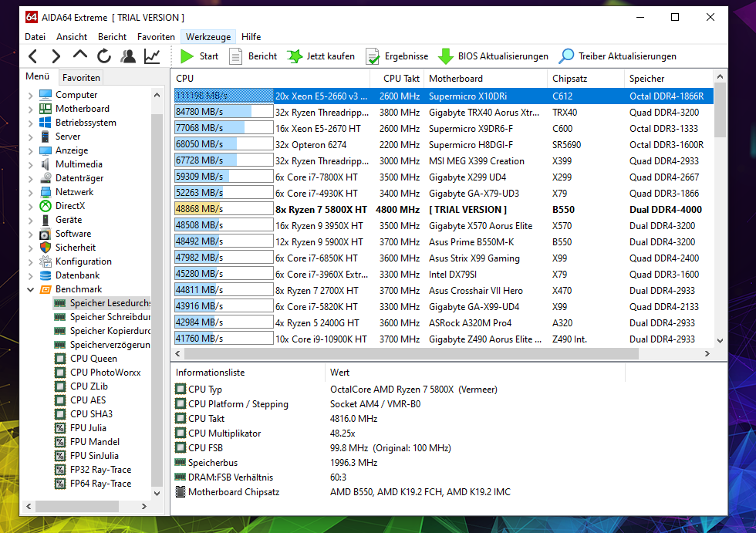Open FPU SinJulia benchmark
The height and width of the screenshot is (533, 756).
pyautogui.click(x=86, y=456)
